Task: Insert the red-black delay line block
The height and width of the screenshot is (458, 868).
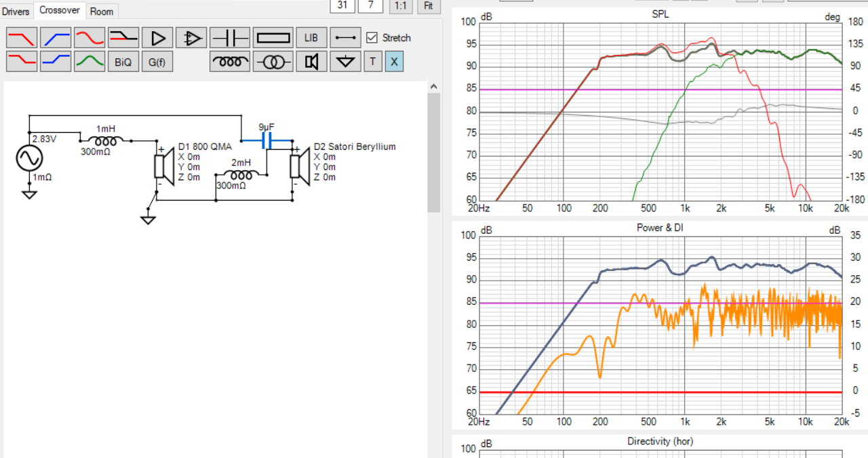Action: click(123, 37)
